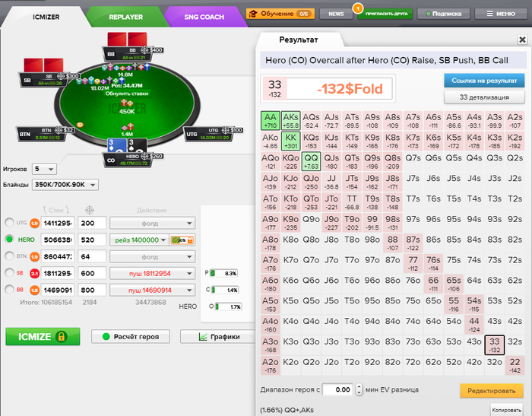Click the UTG stack input field
This screenshot has height=416, width=532.
point(58,223)
